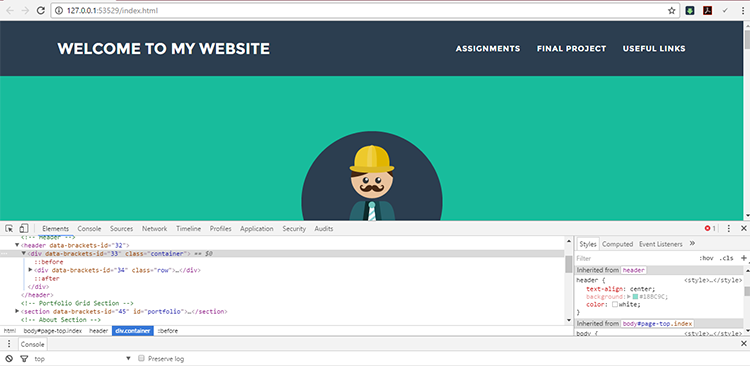The height and width of the screenshot is (366, 750).
Task: Click the ASSIGNMENTS nav link
Action: 488,49
